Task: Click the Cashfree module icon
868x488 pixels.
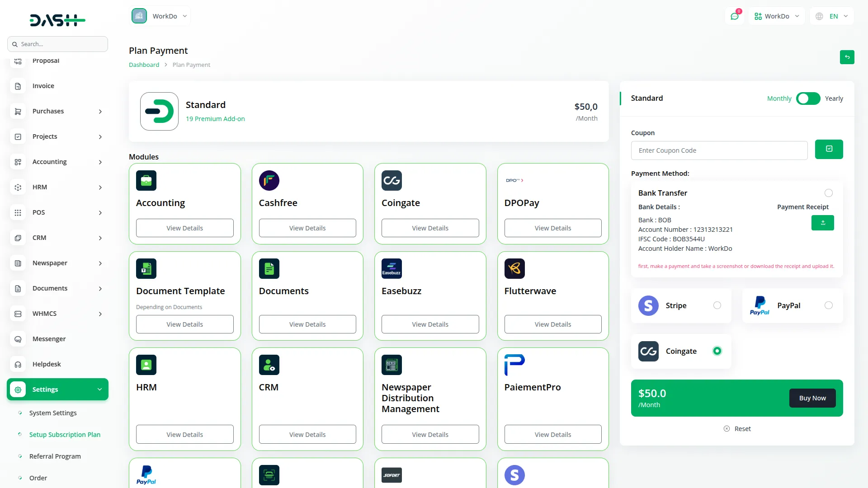Action: (x=269, y=180)
